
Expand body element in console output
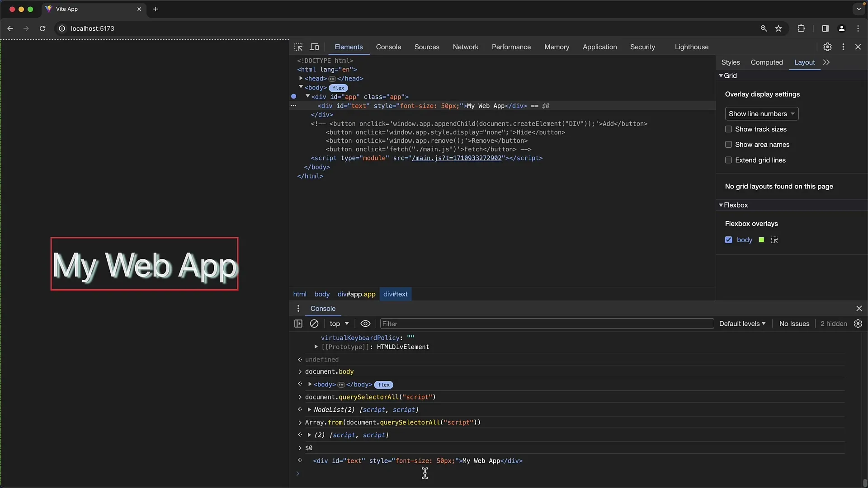coord(310,385)
